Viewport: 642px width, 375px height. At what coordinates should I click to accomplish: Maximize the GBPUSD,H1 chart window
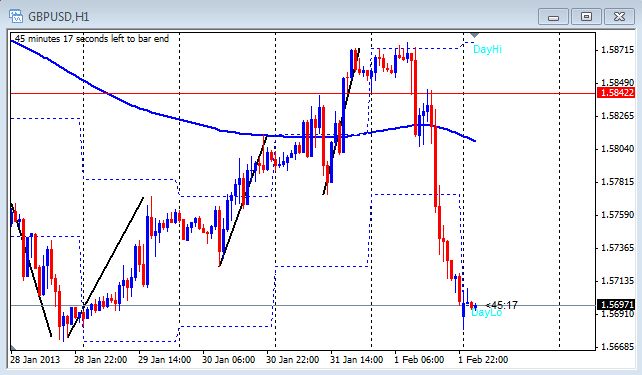(x=586, y=17)
